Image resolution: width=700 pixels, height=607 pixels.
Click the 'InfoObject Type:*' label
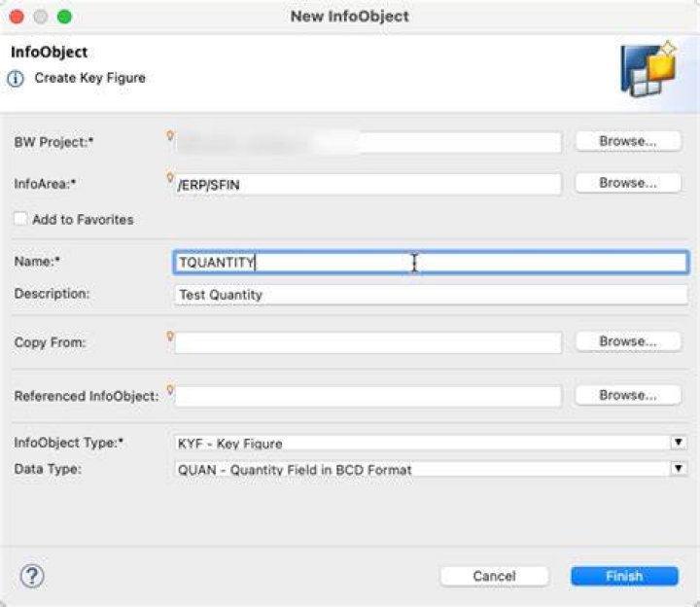coord(69,443)
